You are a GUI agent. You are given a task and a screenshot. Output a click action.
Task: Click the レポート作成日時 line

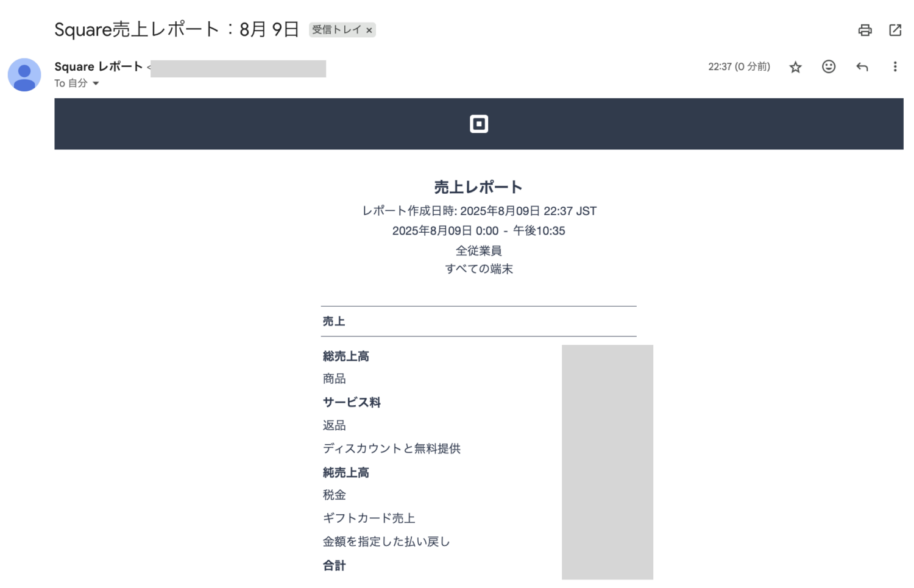tap(479, 211)
